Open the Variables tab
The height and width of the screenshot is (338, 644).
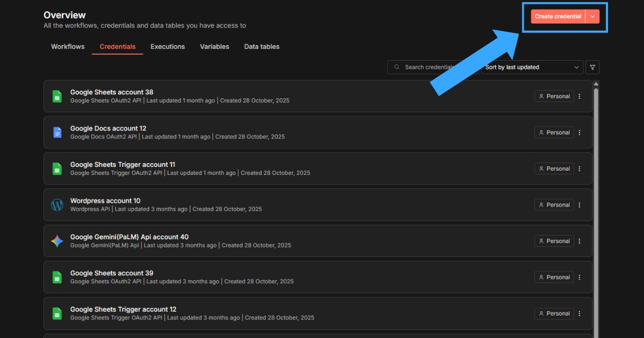coord(214,47)
